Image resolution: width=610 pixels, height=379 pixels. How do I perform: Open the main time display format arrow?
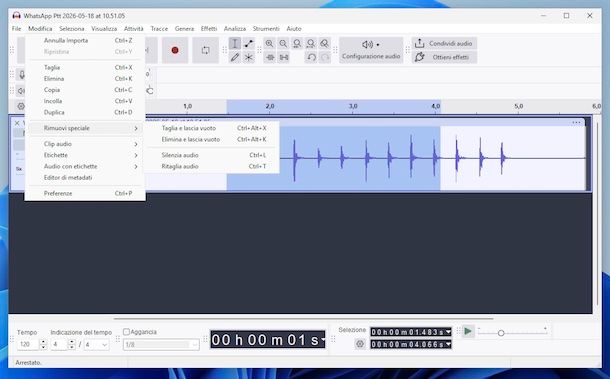click(x=323, y=340)
